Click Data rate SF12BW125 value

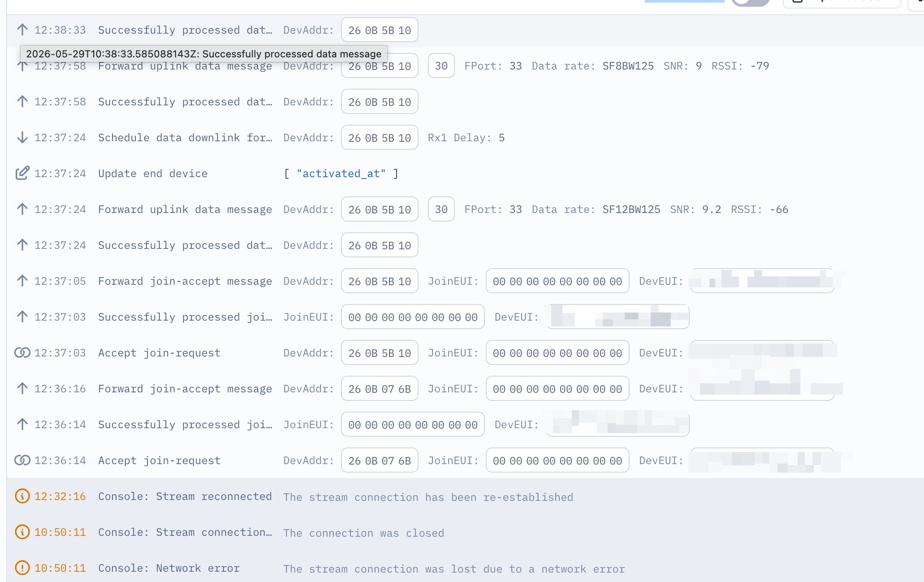coord(631,209)
